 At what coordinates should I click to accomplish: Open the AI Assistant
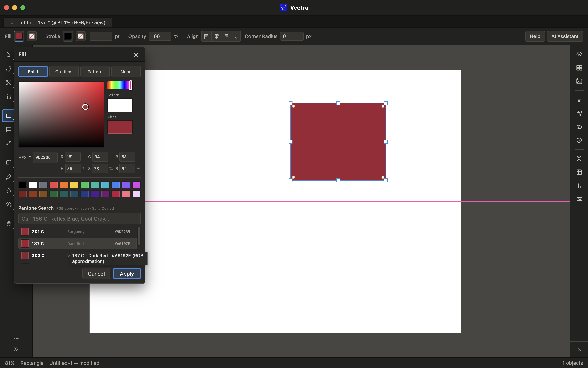(x=565, y=36)
